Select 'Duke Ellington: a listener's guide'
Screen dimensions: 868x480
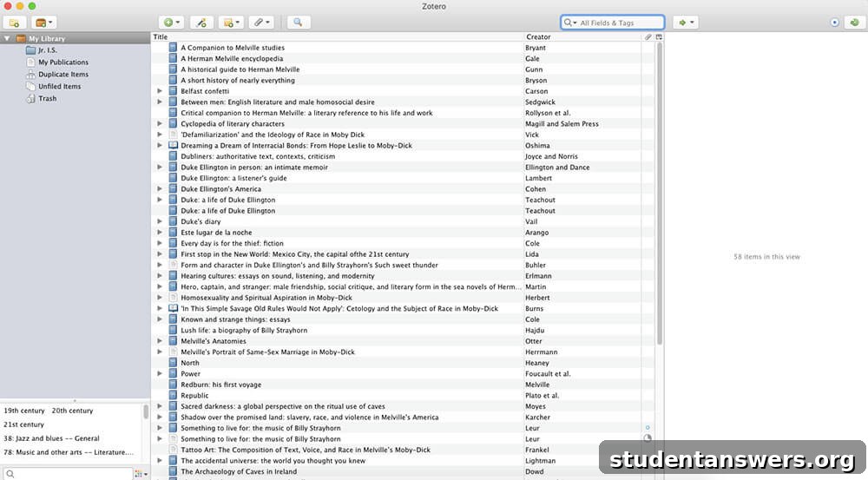[233, 178]
